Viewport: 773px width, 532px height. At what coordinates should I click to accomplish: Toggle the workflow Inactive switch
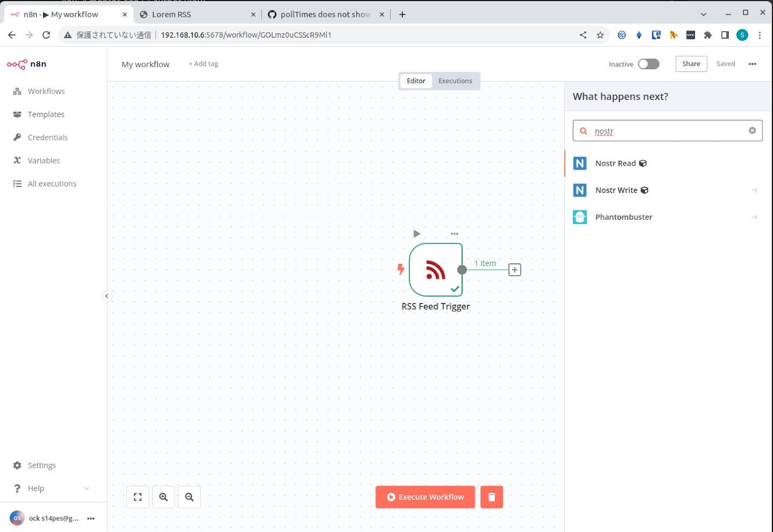point(649,64)
